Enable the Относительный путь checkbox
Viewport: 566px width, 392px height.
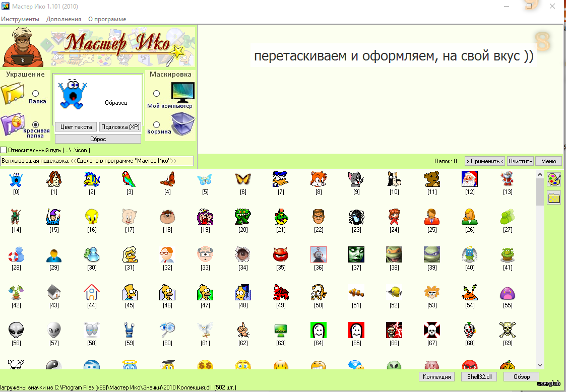[x=4, y=150]
